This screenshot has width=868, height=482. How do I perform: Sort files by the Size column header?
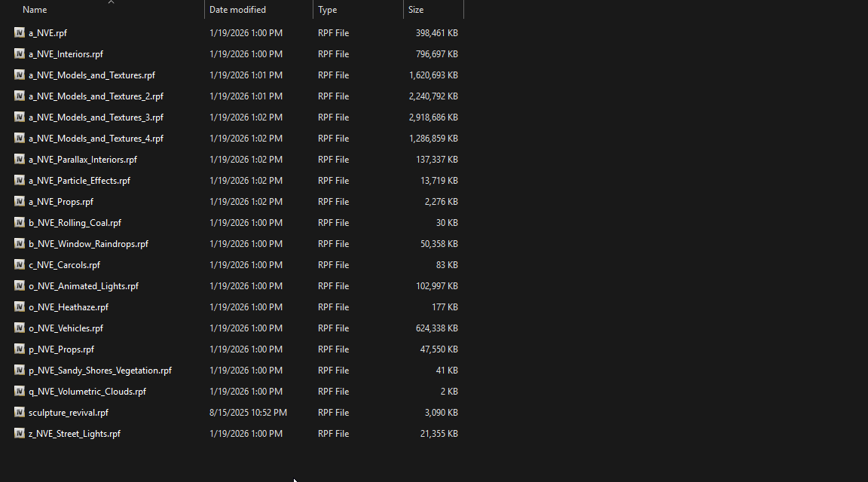click(416, 10)
